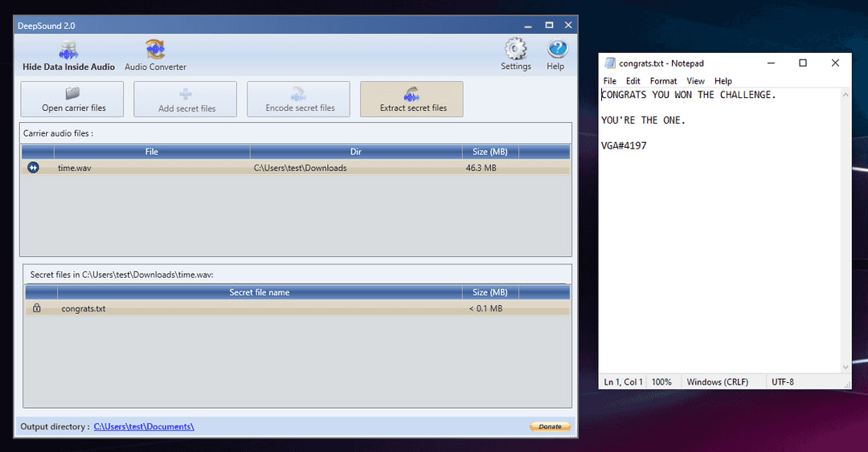The image size is (868, 452).
Task: Open Notepad Help menu
Action: (x=723, y=81)
